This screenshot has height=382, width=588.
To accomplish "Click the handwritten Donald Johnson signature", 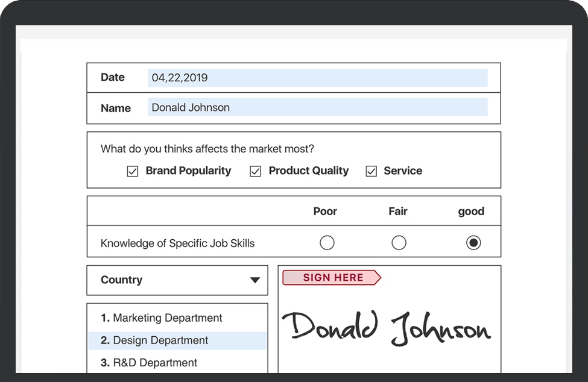I will click(x=386, y=327).
